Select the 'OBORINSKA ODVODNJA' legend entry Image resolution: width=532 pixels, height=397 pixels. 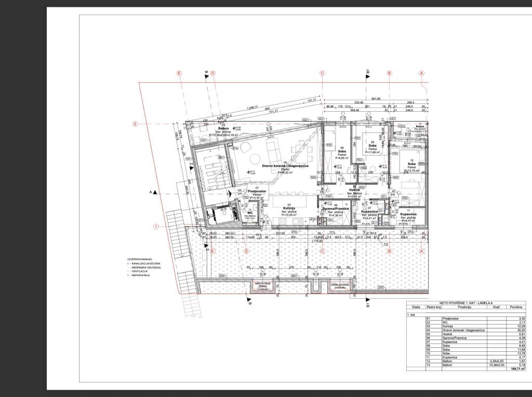pyautogui.click(x=144, y=268)
